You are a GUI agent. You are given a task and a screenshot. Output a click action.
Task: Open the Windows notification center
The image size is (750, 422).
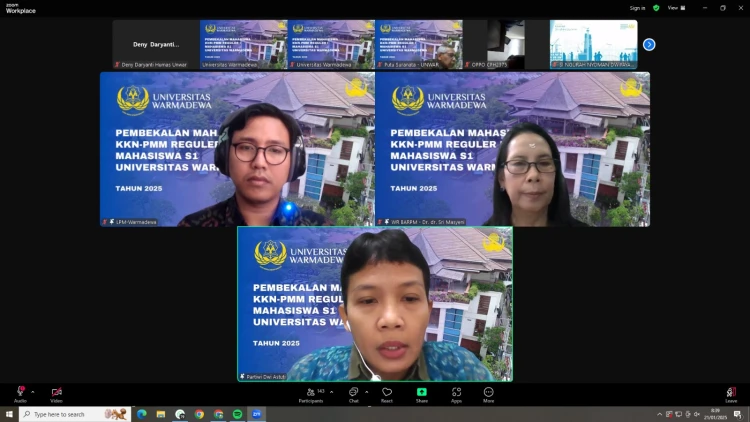737,414
